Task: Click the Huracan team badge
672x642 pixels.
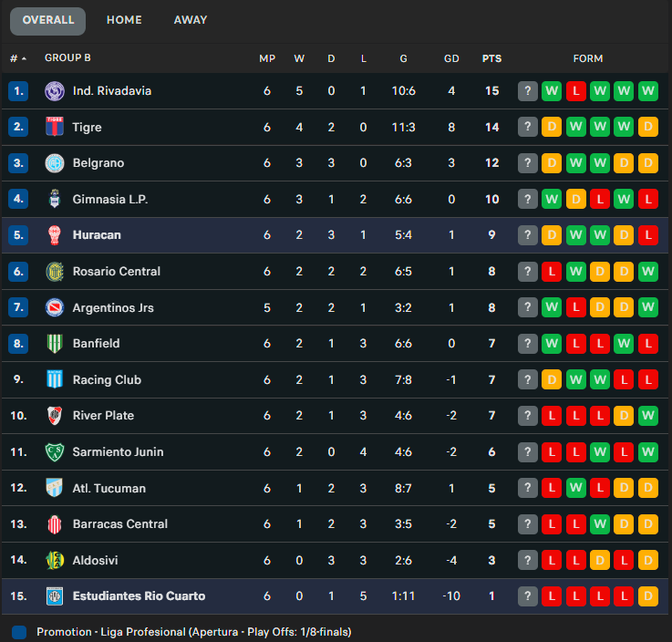Action: [55, 235]
